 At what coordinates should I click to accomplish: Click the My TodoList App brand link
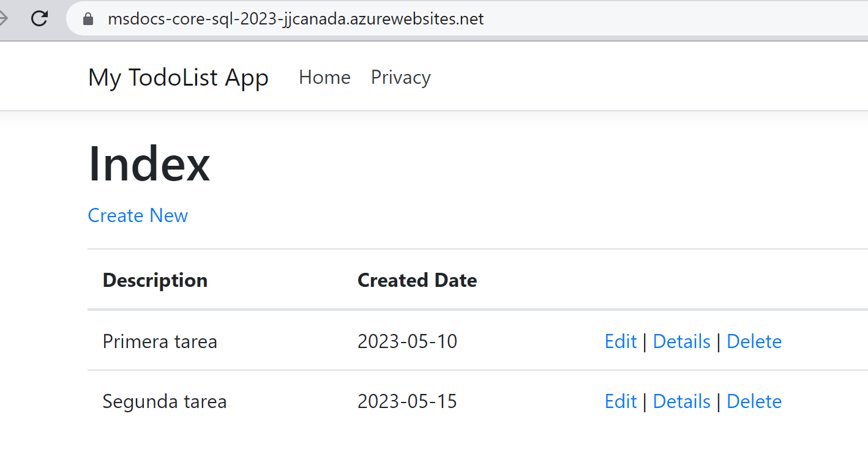[178, 77]
